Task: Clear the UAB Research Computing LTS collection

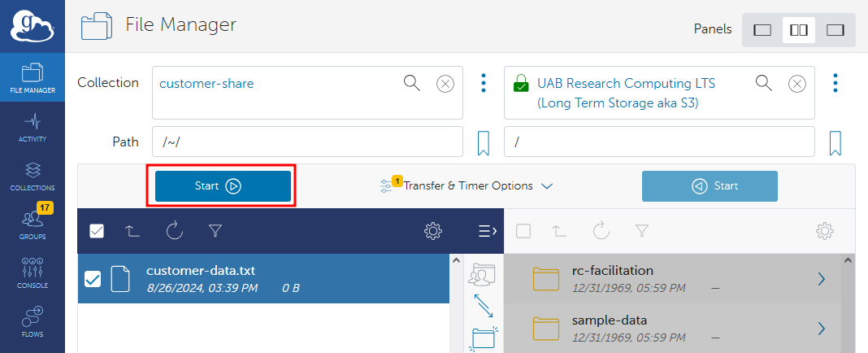Action: point(797,83)
